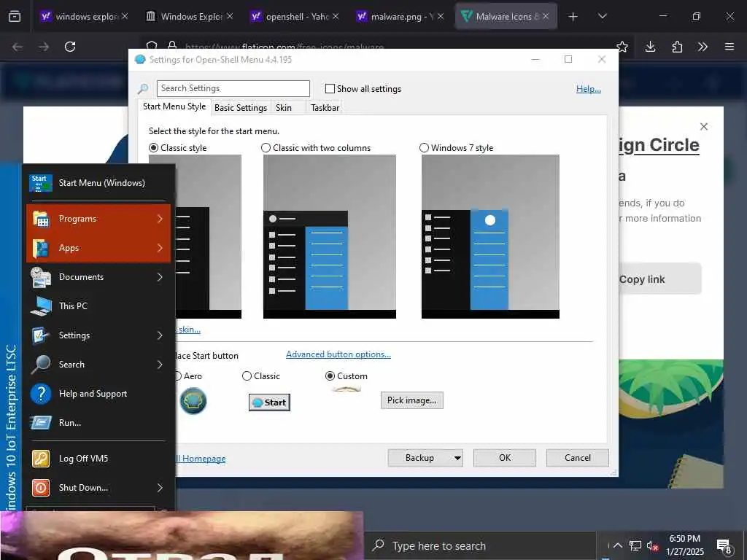Click the muted volume tray icon

(652, 545)
